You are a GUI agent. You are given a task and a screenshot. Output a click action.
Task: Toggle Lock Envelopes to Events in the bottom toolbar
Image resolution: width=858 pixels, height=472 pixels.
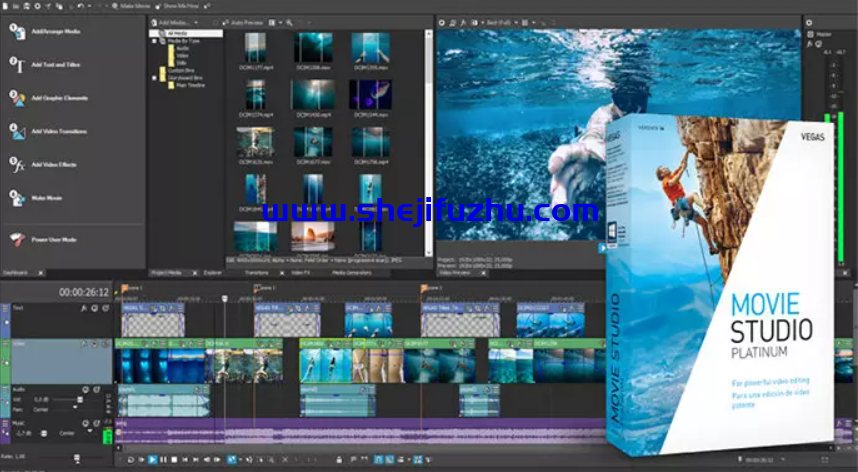[x=418, y=460]
